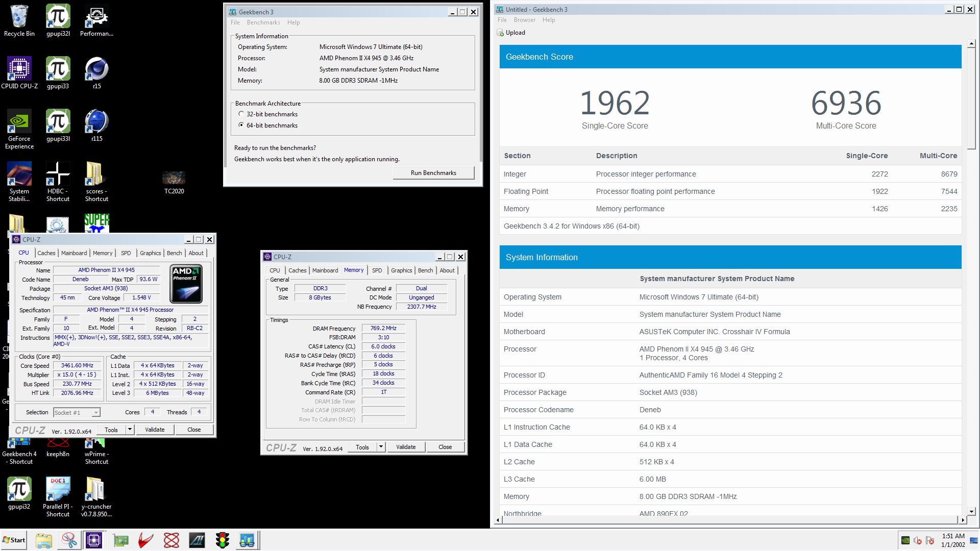
Task: Switch to the Mainboard tab in left CPU-Z
Action: tap(74, 253)
